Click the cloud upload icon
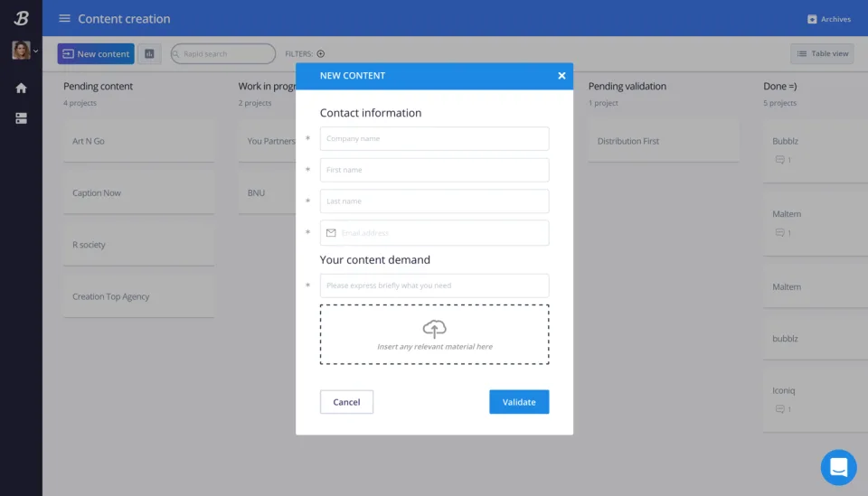The width and height of the screenshot is (868, 496). click(x=435, y=329)
